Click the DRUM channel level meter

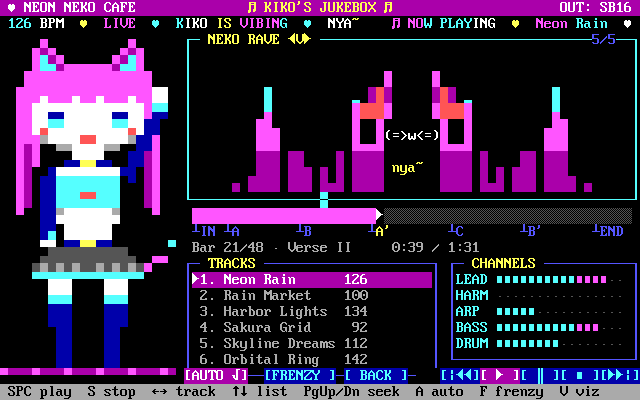(x=560, y=343)
